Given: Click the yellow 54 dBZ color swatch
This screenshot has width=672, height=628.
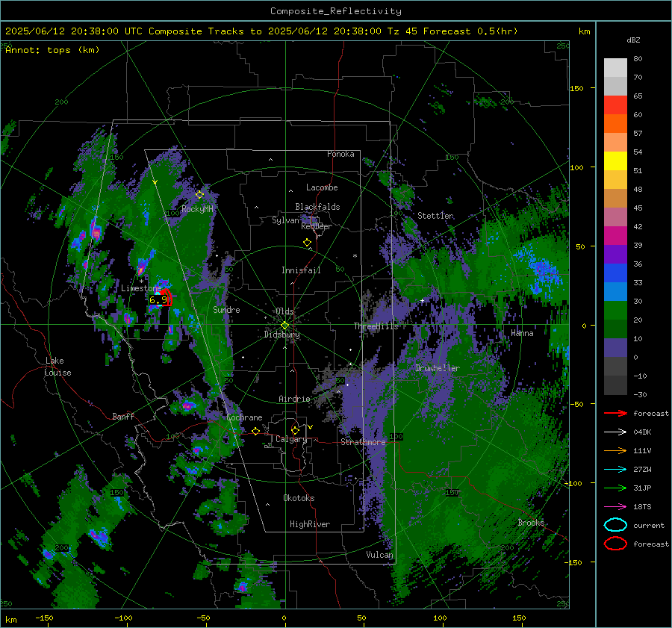Looking at the screenshot, I should [x=615, y=161].
